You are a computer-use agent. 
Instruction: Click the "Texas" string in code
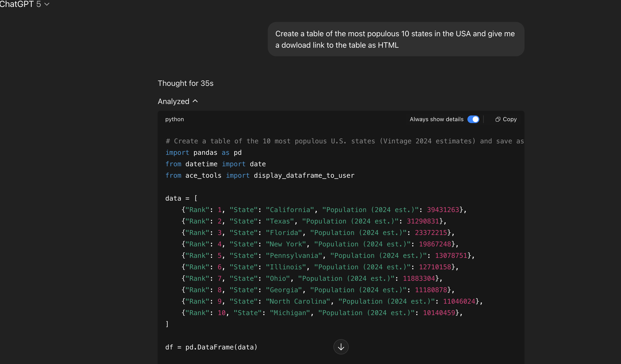[x=280, y=221]
